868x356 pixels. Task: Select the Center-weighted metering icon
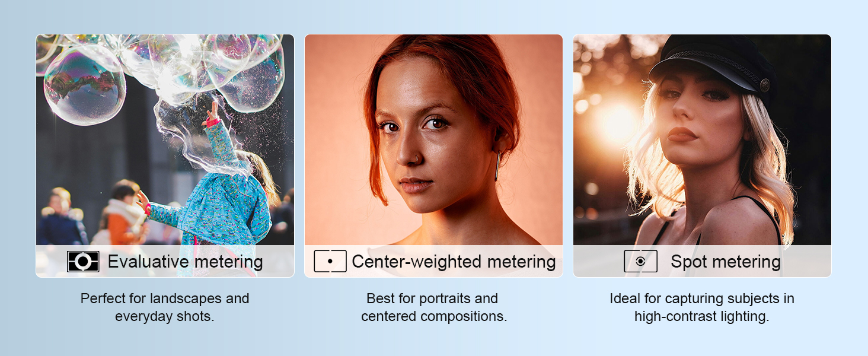(x=330, y=262)
